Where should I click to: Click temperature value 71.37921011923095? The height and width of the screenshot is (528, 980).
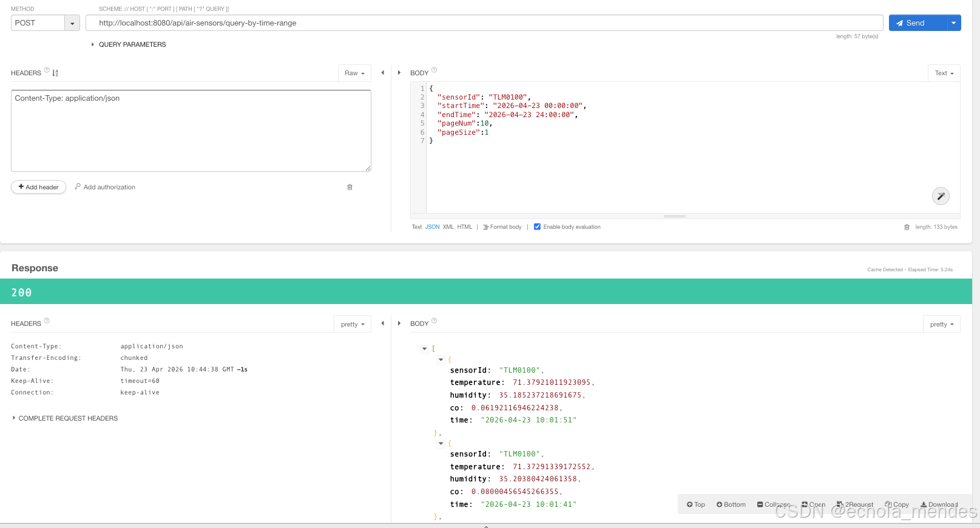[x=552, y=382]
